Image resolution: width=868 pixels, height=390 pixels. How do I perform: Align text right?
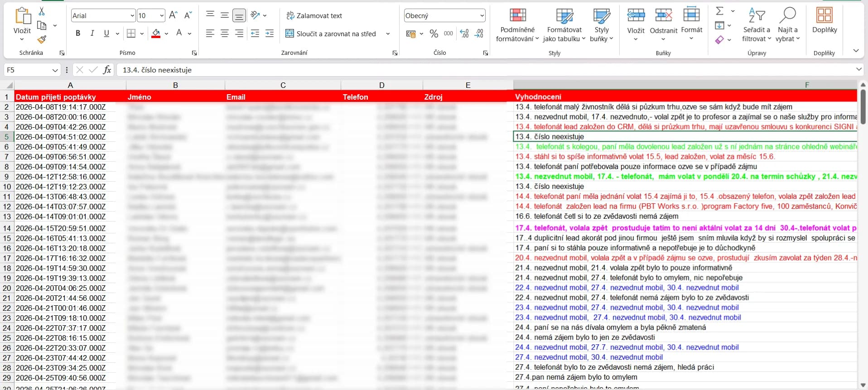coord(239,33)
